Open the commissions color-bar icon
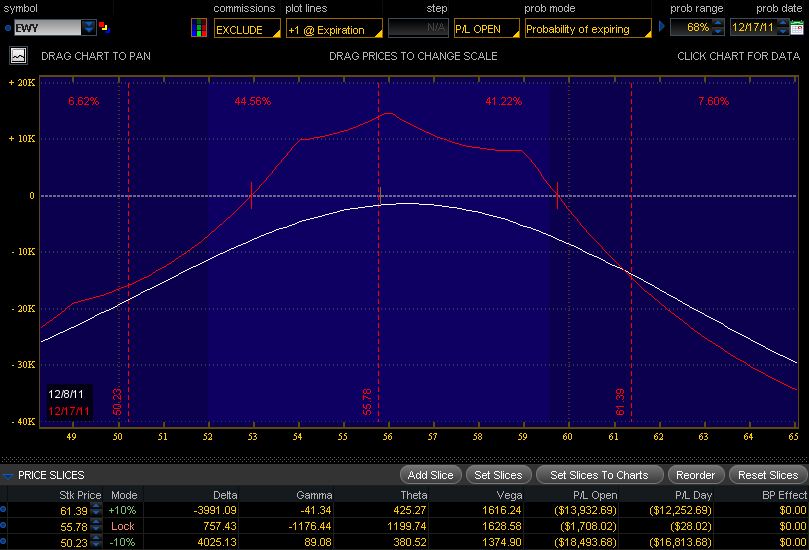This screenshot has height=550, width=809. tap(199, 28)
